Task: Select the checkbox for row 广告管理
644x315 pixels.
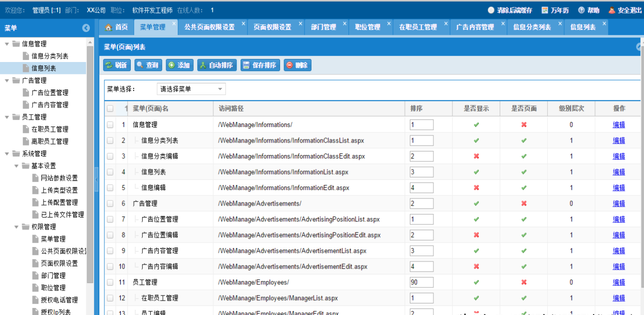Action: click(110, 203)
